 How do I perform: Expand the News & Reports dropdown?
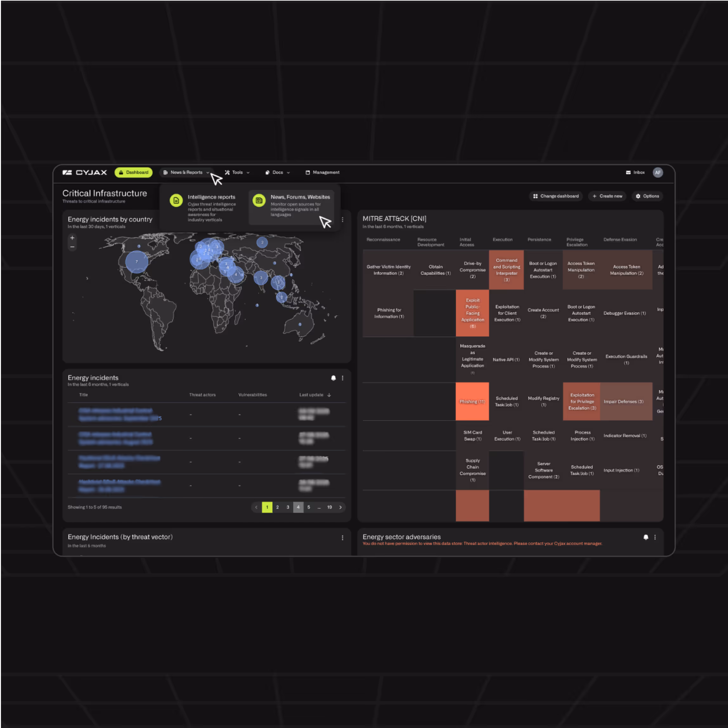coord(187,172)
